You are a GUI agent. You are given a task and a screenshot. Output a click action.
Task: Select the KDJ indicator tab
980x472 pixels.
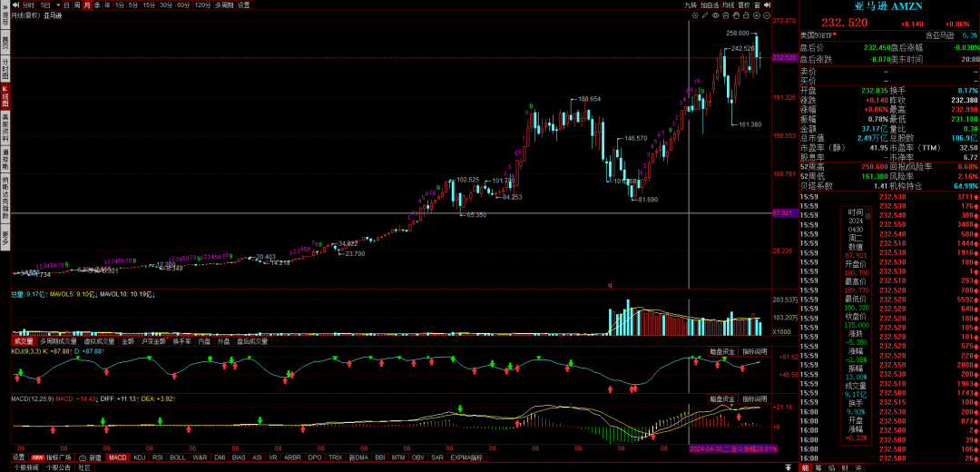click(139, 457)
